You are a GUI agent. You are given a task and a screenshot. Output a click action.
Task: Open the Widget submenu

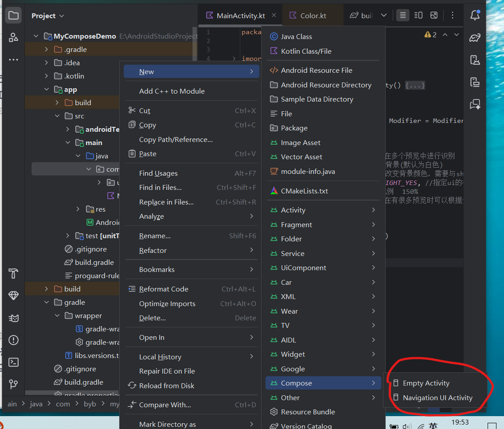tap(323, 354)
